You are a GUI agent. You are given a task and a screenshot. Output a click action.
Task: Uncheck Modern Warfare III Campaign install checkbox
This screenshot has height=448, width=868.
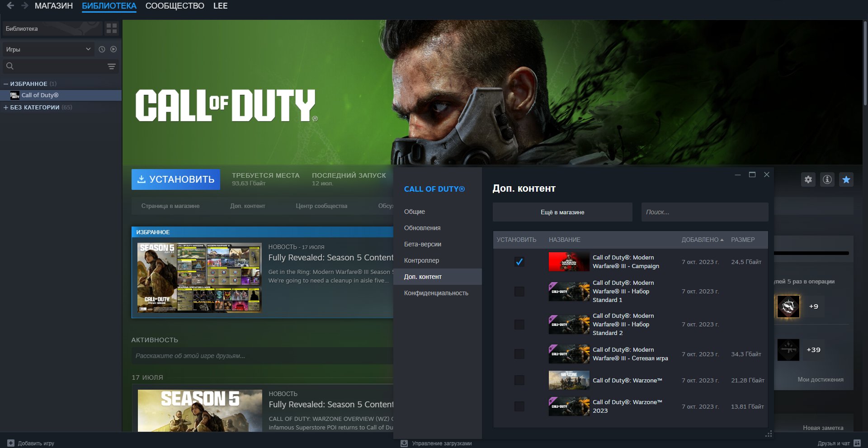(x=519, y=262)
